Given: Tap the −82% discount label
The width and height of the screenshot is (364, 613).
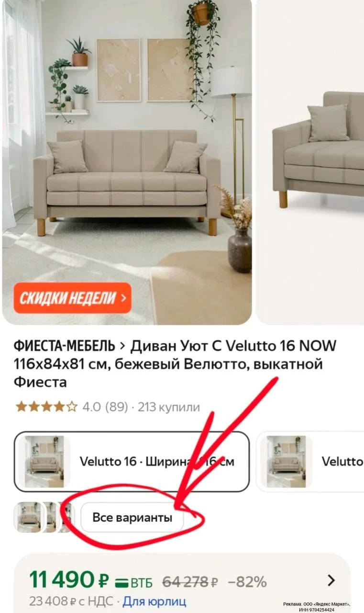Looking at the screenshot, I should pyautogui.click(x=247, y=582).
